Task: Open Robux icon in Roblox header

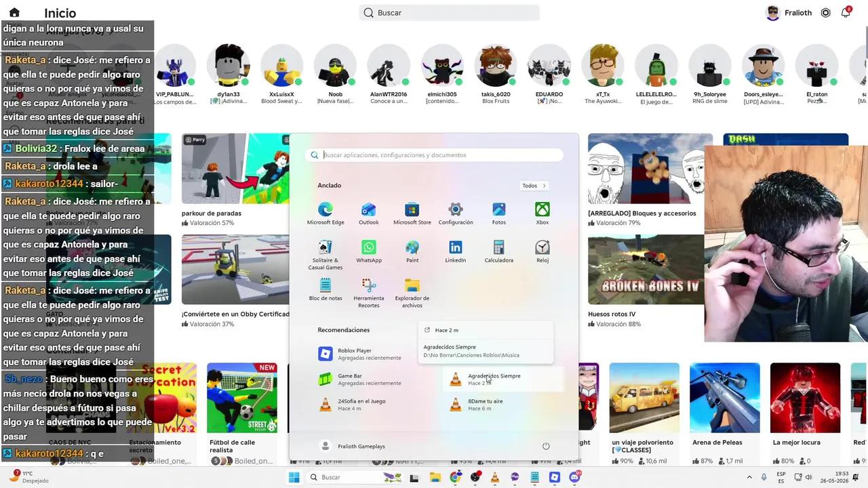Action: point(826,13)
